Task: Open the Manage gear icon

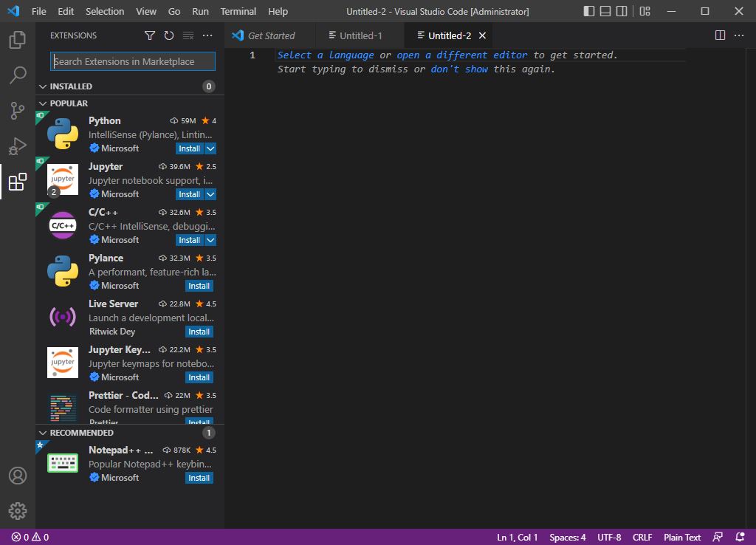Action: [x=18, y=511]
